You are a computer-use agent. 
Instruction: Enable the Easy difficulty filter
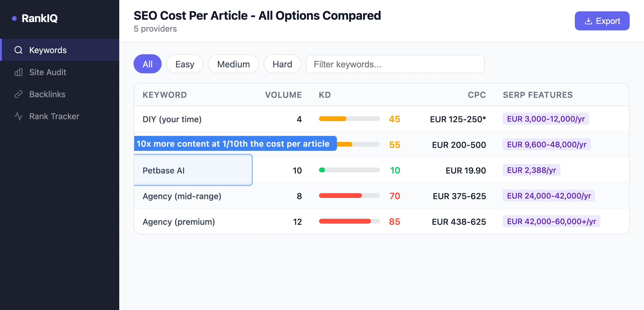184,64
